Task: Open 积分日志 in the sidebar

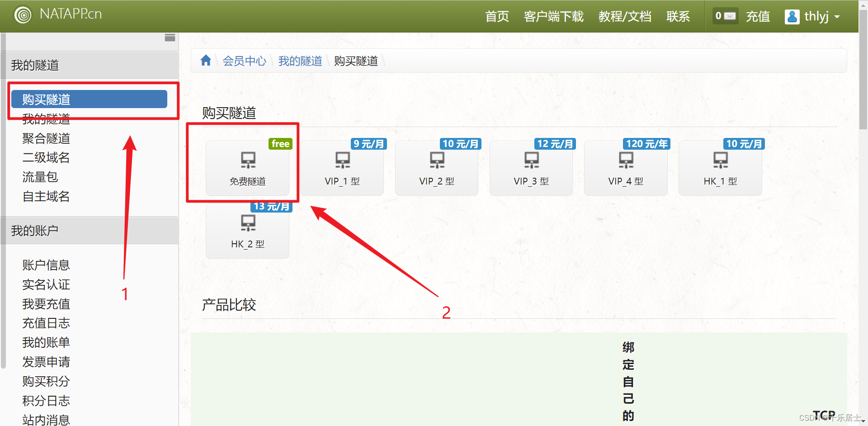Action: tap(46, 401)
